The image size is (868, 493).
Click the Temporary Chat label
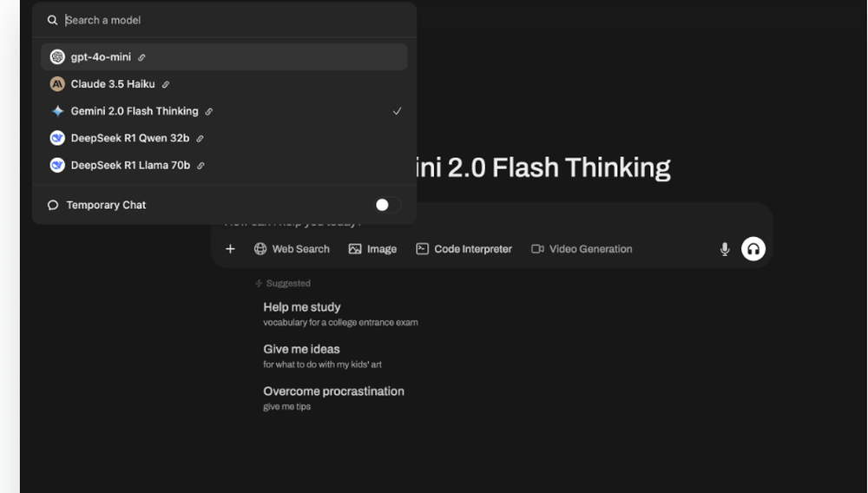pos(106,206)
